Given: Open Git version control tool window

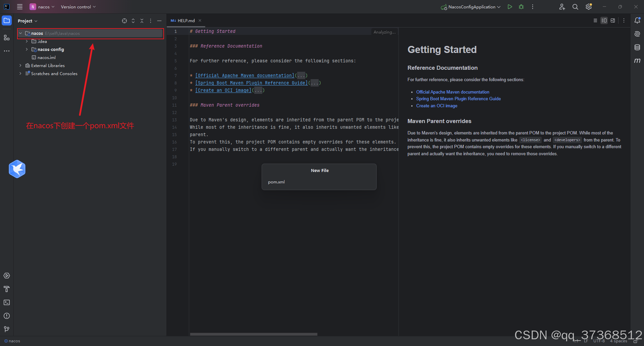Looking at the screenshot, I should [7, 329].
